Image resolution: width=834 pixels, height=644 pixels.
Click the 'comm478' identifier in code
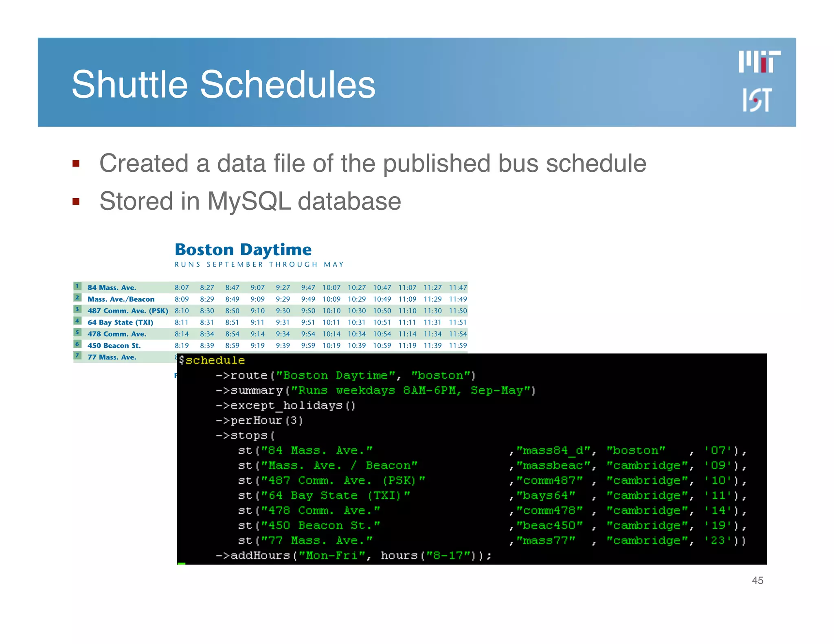[x=549, y=511]
